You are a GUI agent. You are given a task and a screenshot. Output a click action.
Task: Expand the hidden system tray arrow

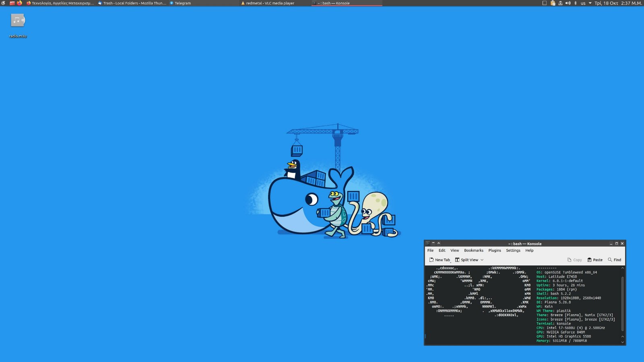pos(590,3)
